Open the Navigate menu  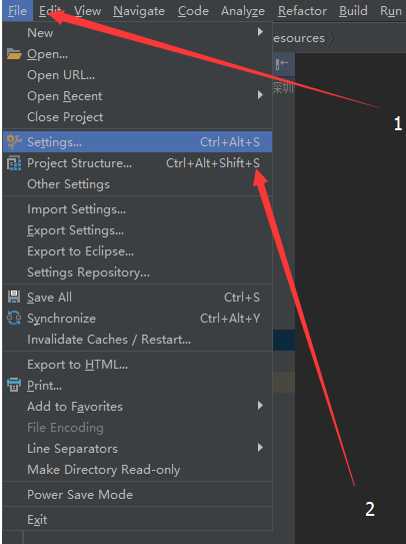tap(139, 11)
